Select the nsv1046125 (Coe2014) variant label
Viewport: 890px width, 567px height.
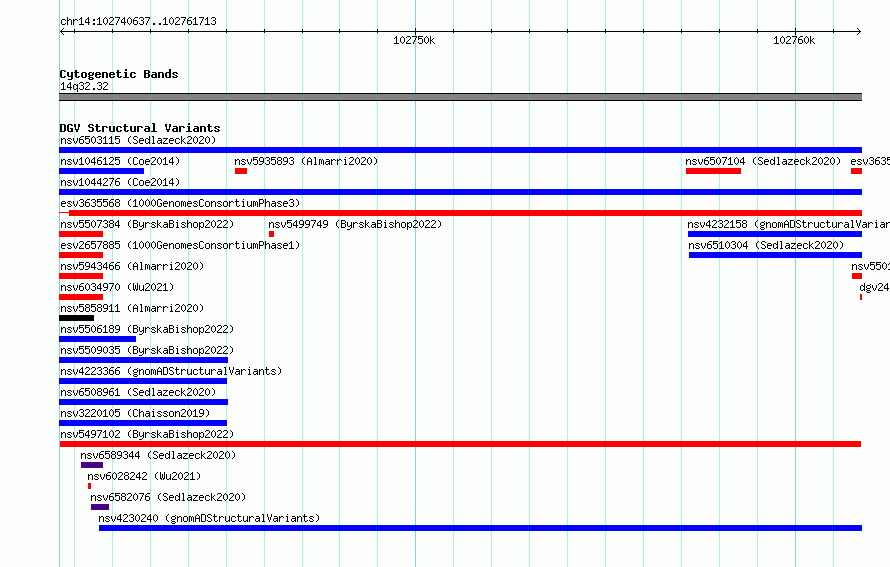[x=120, y=161]
